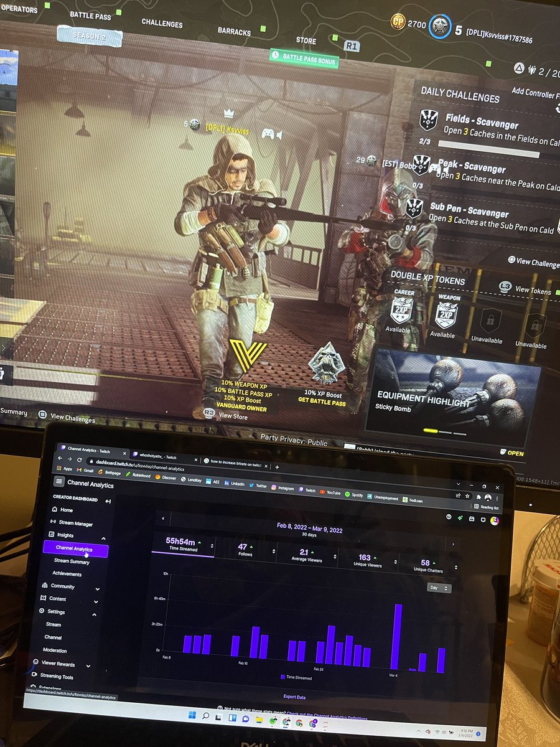Click View Tokens in the game
The width and height of the screenshot is (560, 747).
click(526, 289)
